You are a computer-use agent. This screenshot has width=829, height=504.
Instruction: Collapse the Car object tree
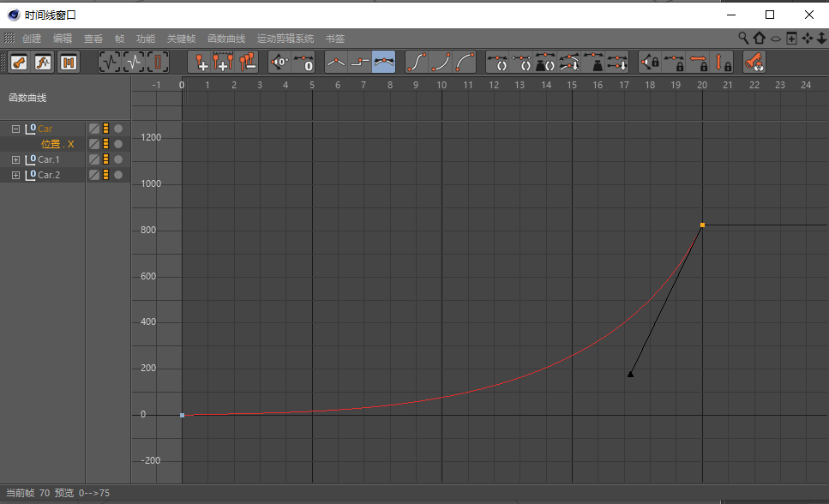pos(16,129)
